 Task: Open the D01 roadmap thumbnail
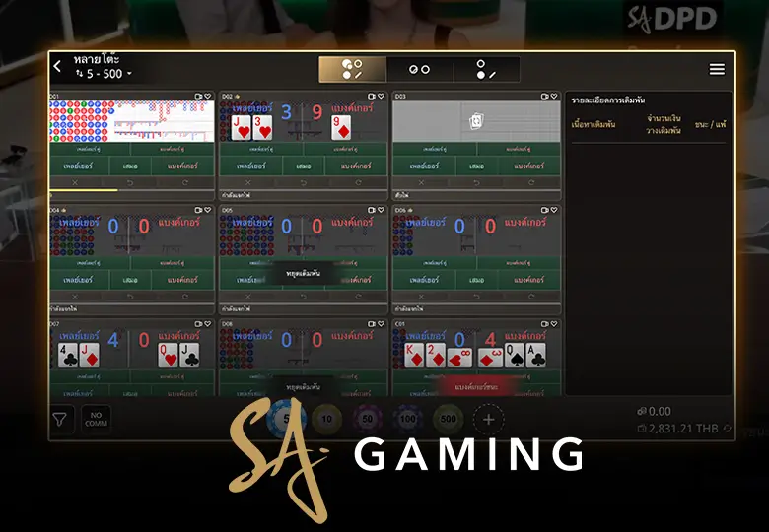click(132, 121)
